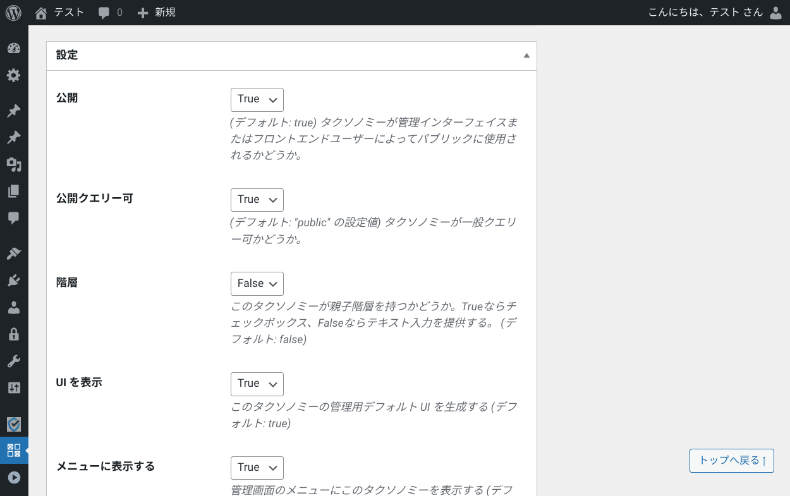Click the 階層 field label
Viewport: 790px width, 496px height.
point(67,282)
